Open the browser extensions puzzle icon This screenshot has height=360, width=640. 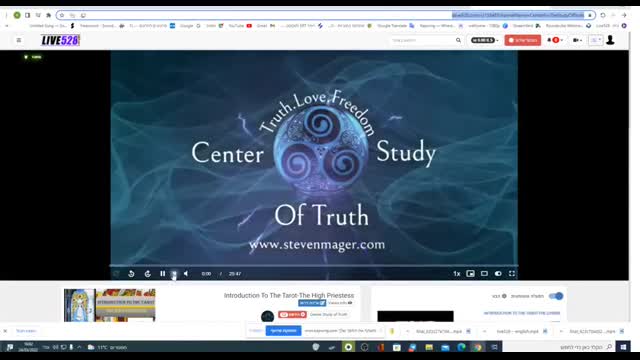pos(49,15)
